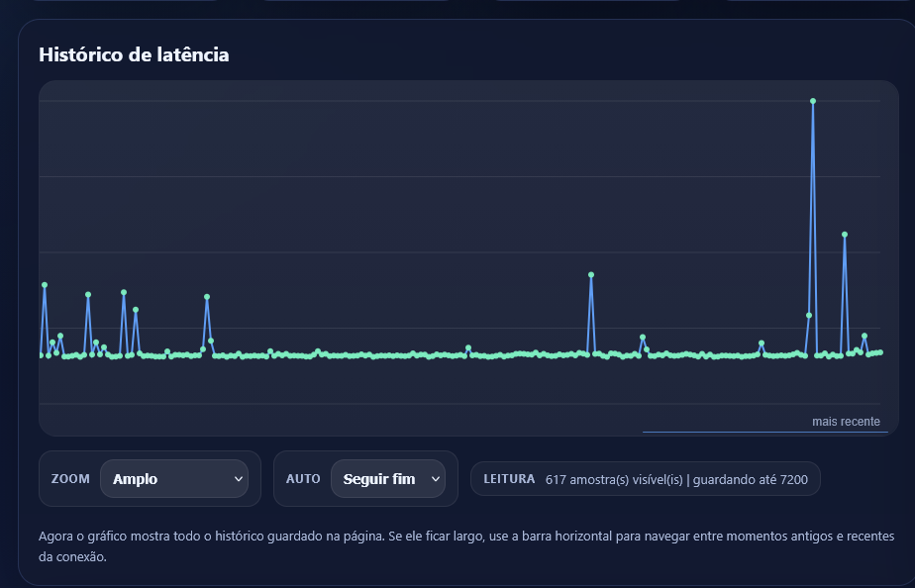Click the helper paragraph starting 'Agora o gráfico'

(465, 545)
